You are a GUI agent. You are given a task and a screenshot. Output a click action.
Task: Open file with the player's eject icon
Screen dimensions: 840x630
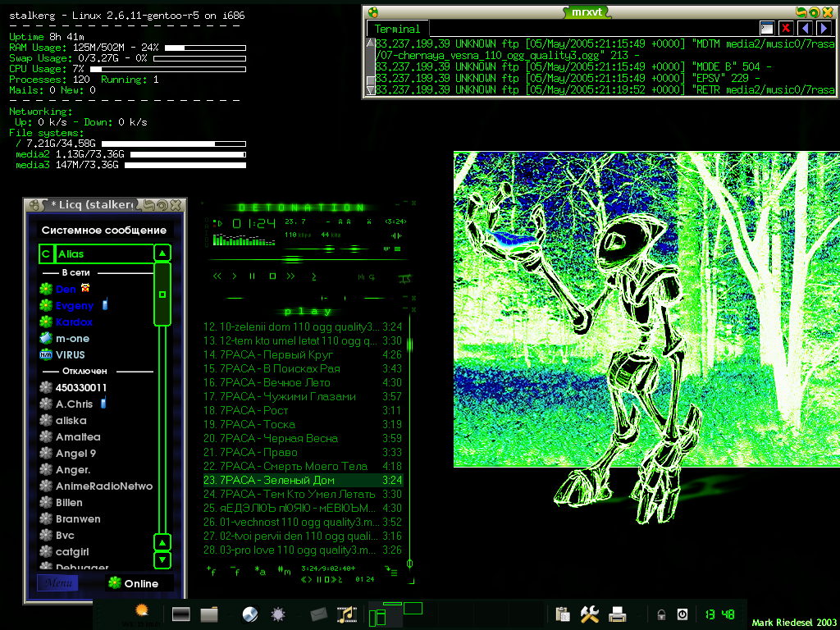pyautogui.click(x=314, y=276)
